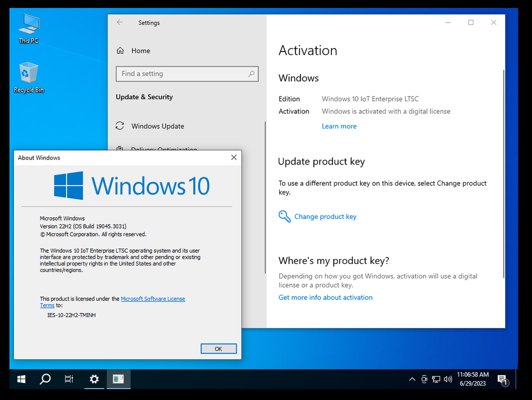Click the Activation page title

(308, 50)
